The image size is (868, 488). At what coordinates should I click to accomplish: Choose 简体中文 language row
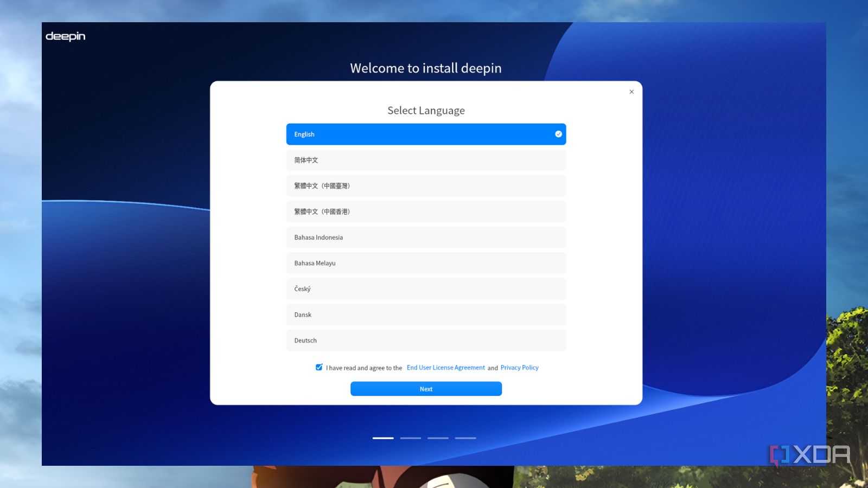(x=426, y=160)
